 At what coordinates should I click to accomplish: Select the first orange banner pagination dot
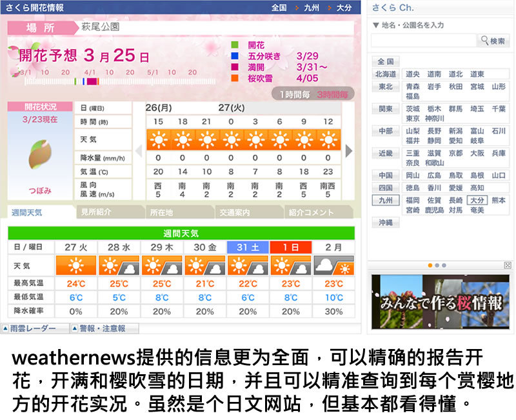coord(430,265)
